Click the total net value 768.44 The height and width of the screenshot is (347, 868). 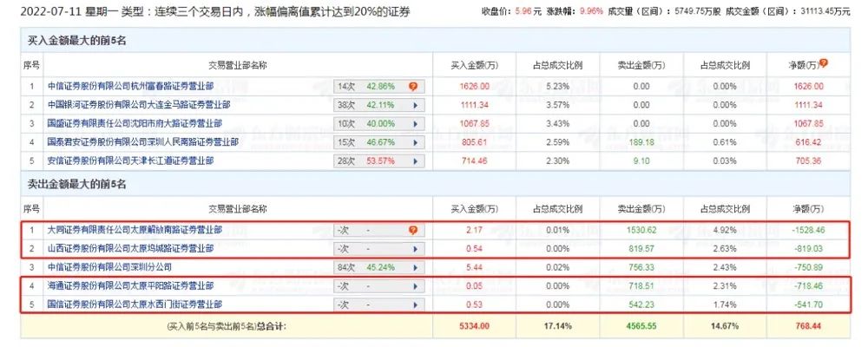coord(808,326)
